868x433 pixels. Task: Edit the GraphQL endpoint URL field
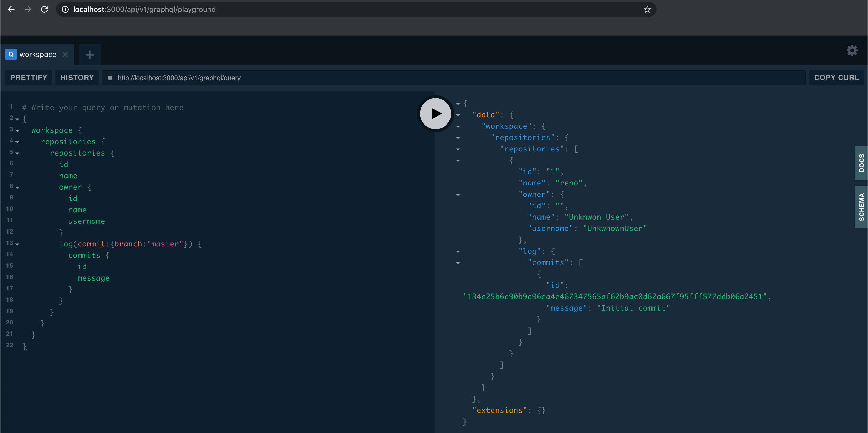404,78
